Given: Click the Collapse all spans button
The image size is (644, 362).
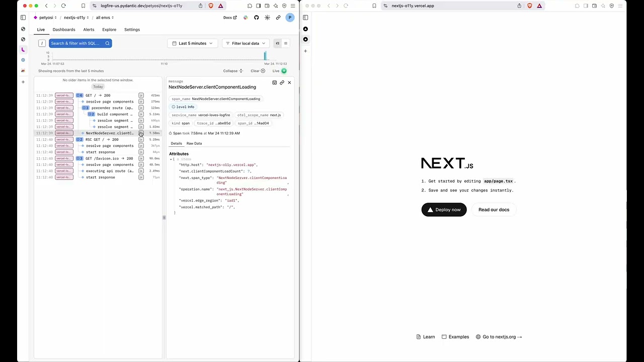Looking at the screenshot, I should coord(233,71).
